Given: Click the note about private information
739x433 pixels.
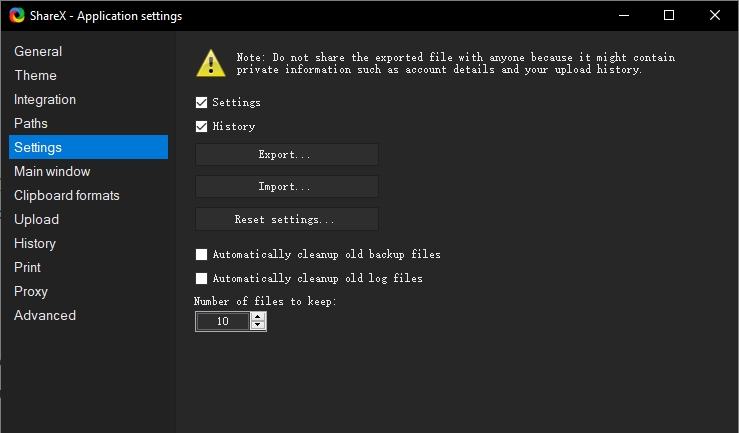Looking at the screenshot, I should point(455,64).
